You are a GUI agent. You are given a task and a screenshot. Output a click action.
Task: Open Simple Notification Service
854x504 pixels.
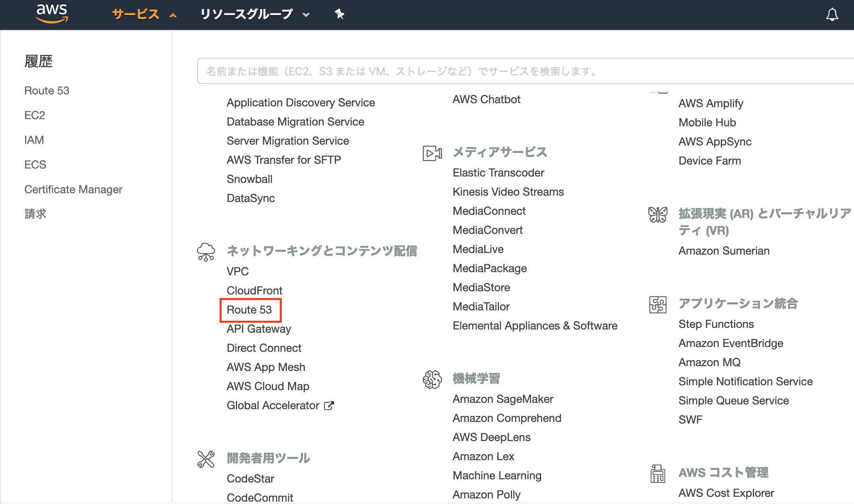click(745, 381)
